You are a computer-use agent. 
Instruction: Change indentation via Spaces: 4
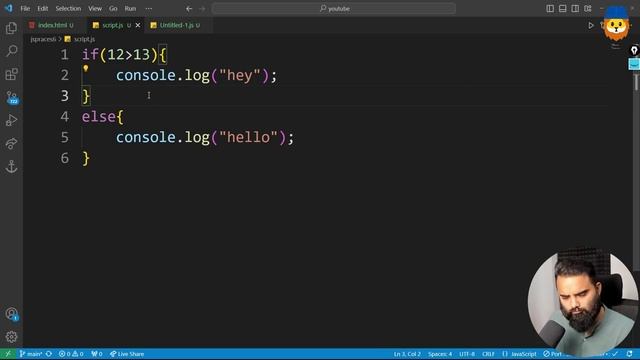tap(440, 354)
